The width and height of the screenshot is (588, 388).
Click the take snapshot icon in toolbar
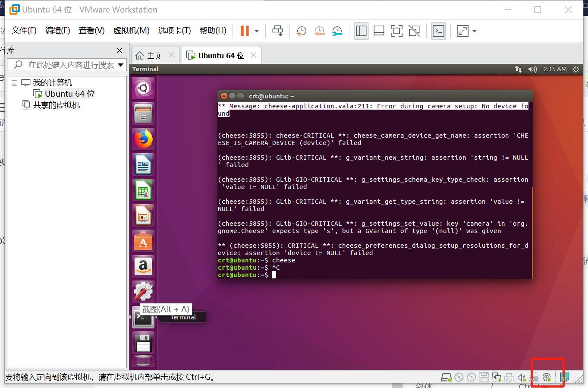[x=301, y=31]
